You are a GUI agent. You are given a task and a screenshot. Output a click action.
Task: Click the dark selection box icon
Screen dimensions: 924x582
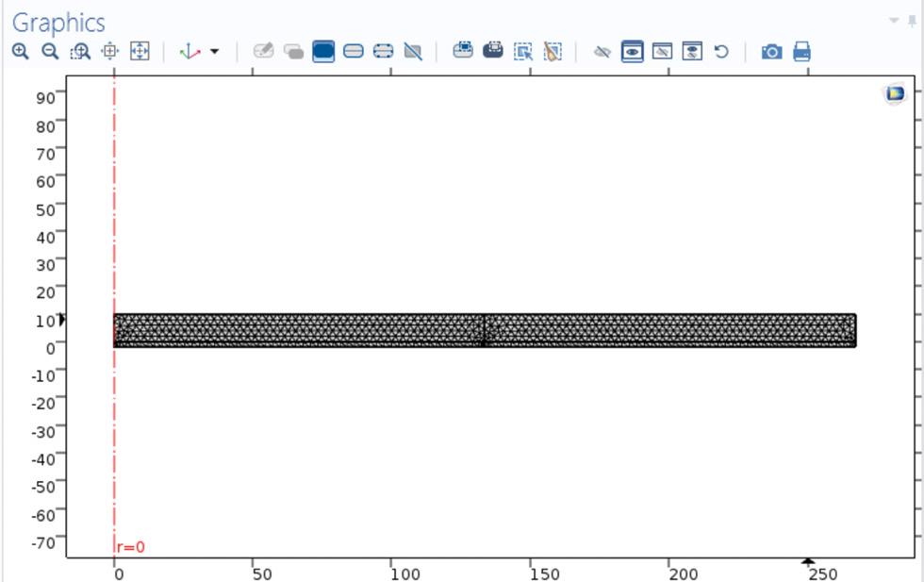492,50
